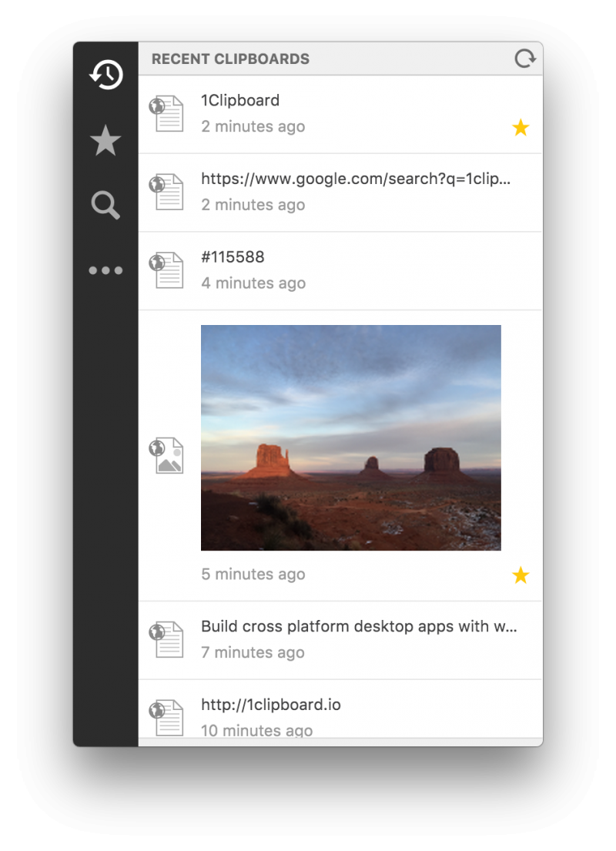Select the http://1clipboard.io clip
Viewport: 616px width, 851px height.
tap(271, 705)
